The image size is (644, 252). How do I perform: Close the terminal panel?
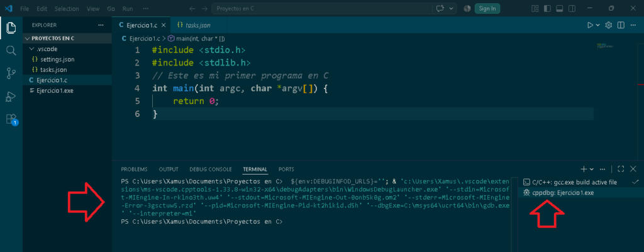pyautogui.click(x=633, y=169)
